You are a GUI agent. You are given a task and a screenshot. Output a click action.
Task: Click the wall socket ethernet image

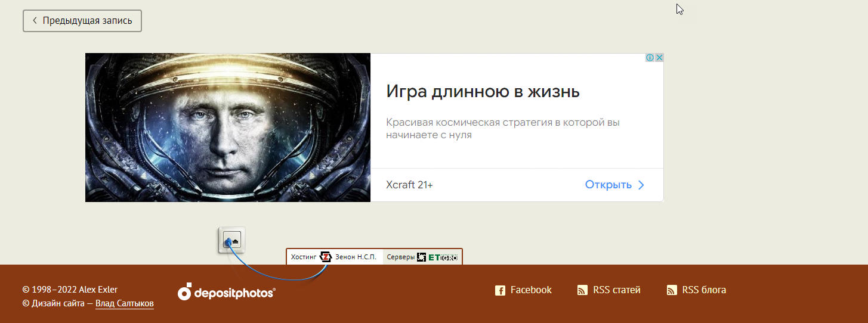tap(232, 240)
